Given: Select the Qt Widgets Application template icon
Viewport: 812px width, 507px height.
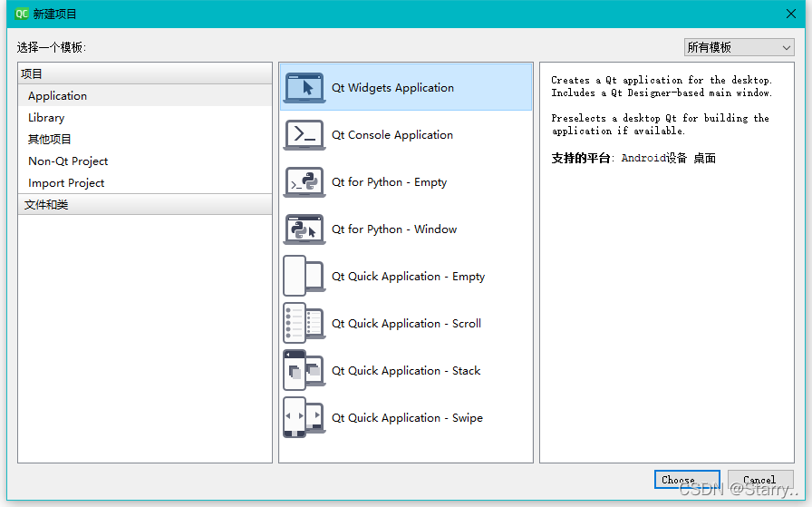Looking at the screenshot, I should (x=304, y=88).
